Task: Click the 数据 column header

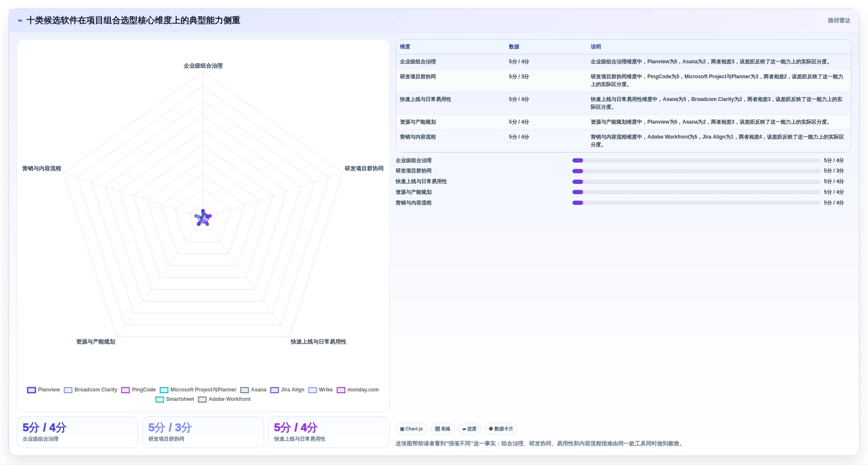Action: (514, 47)
